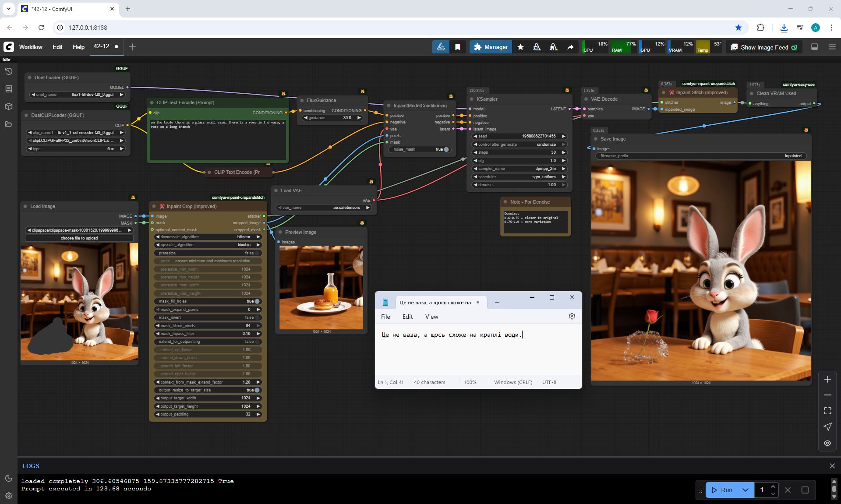Viewport: 841px width, 504px height.
Task: Click the denoise value slider in KSampler
Action: (519, 185)
